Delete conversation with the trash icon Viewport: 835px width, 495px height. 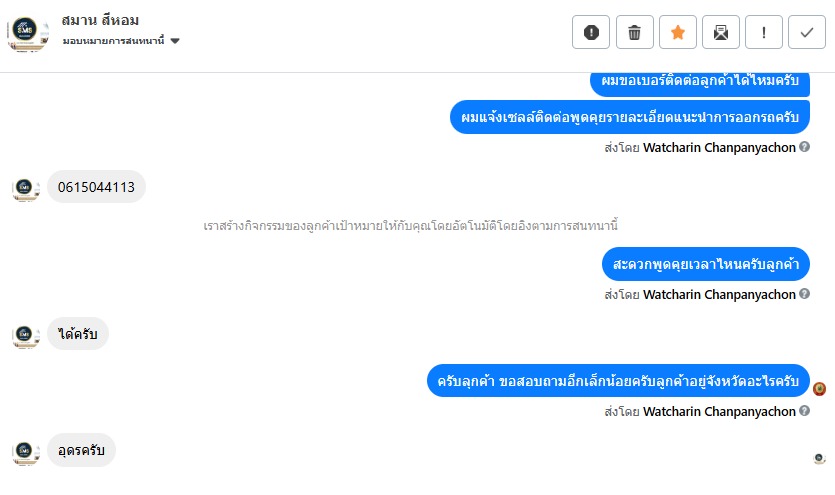(x=634, y=33)
